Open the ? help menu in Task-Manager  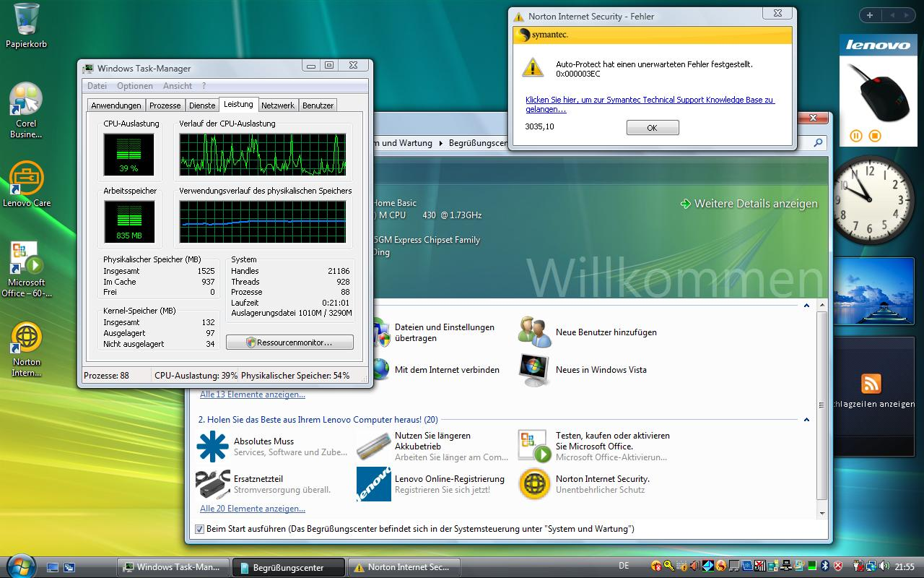click(204, 86)
